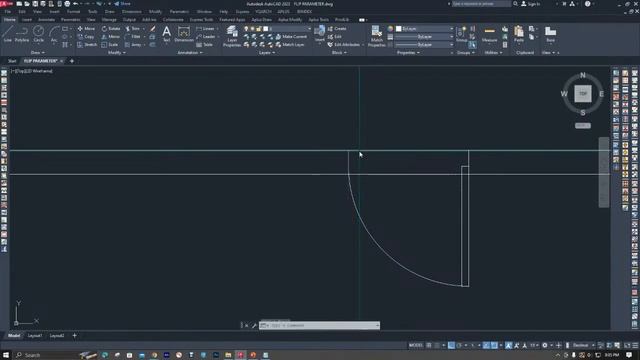
Task: Click the Undo arrow in quick access toolbar
Action: 76,4
